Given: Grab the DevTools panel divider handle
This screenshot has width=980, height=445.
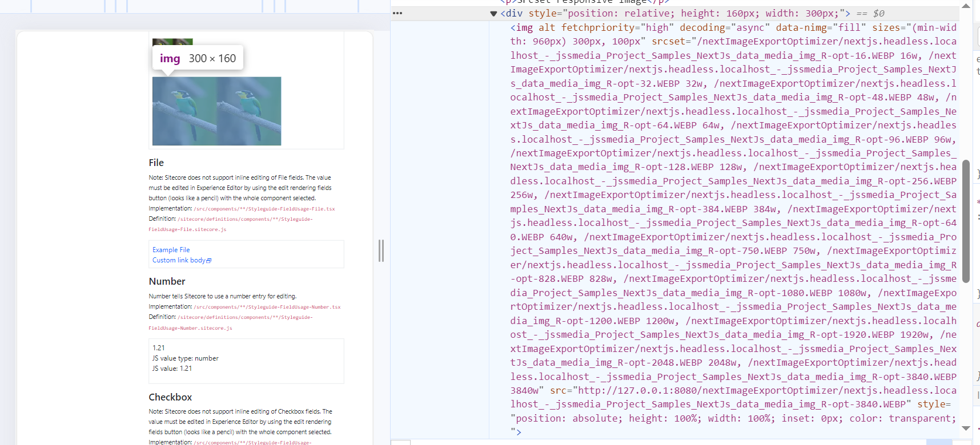Looking at the screenshot, I should click(381, 250).
